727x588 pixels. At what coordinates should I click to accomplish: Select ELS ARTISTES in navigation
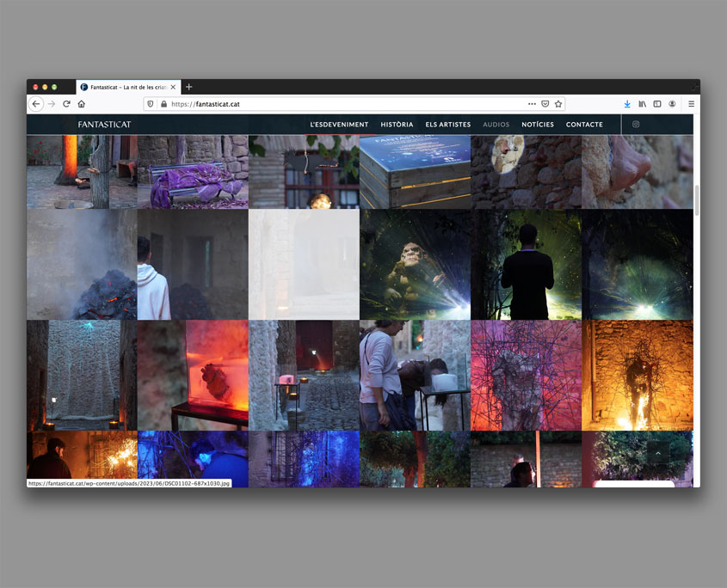(x=447, y=125)
